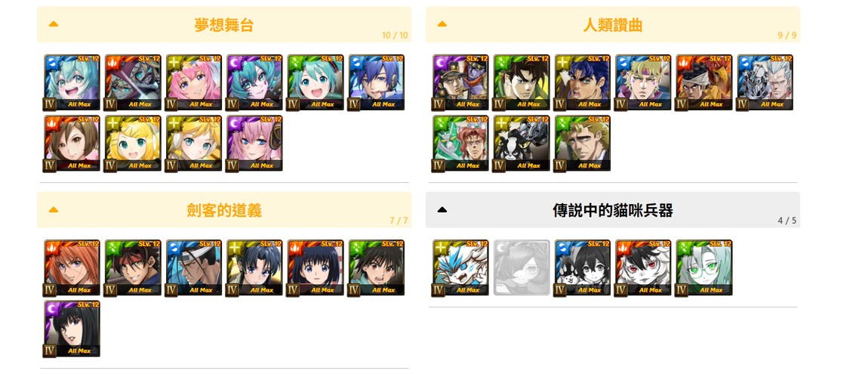Select the pink-haired light attribute idol card
868x374 pixels.
tap(193, 82)
